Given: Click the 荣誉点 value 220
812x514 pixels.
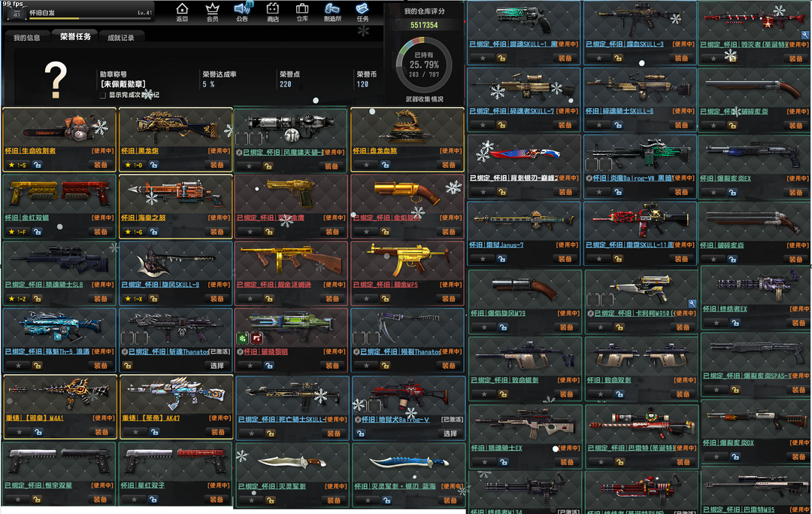Looking at the screenshot, I should [x=286, y=84].
